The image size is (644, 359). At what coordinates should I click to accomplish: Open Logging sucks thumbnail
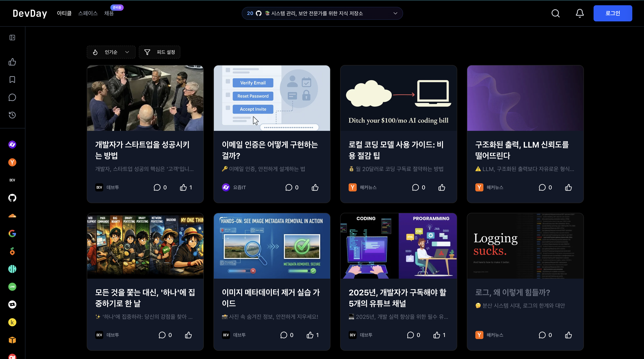tap(525, 246)
